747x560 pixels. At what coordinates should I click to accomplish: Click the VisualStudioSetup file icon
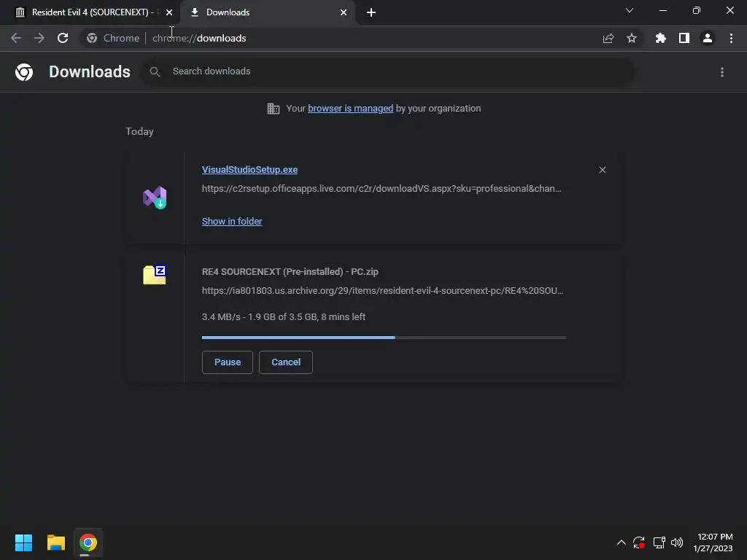click(x=155, y=198)
